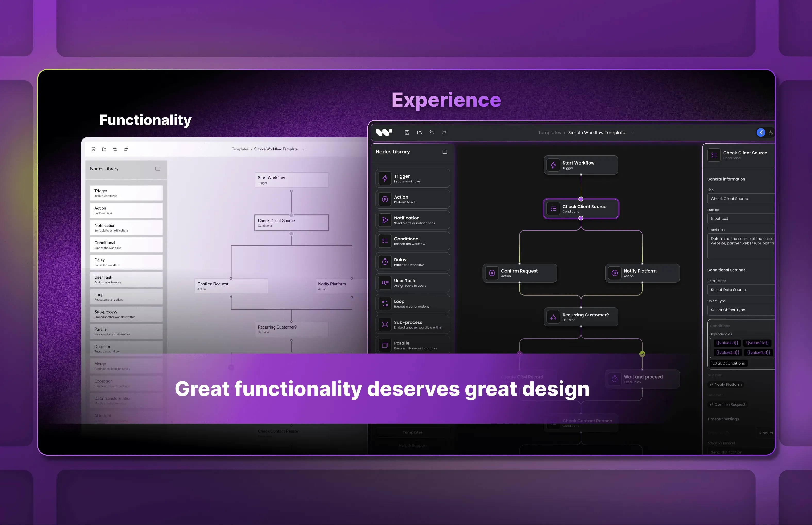The image size is (812, 525).
Task: Select Decision in the light Nodes Library
Action: (126, 349)
